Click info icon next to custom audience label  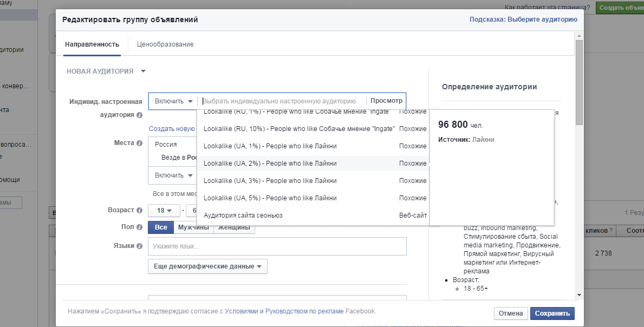(x=139, y=115)
